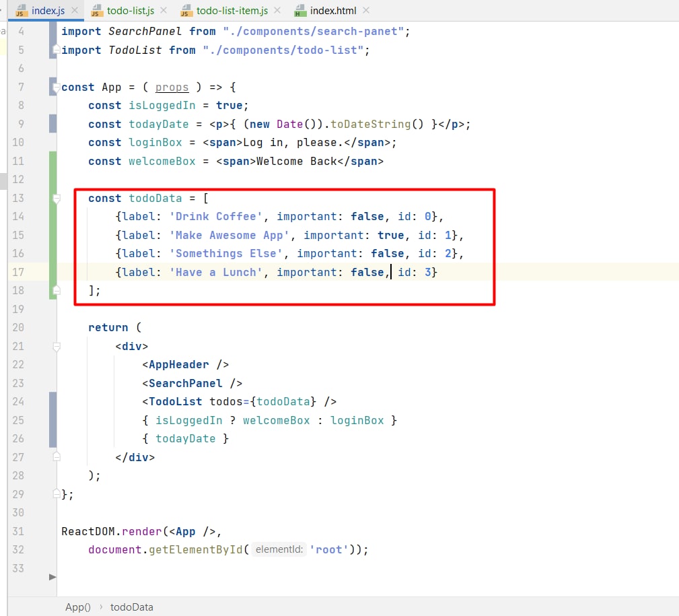This screenshot has width=679, height=616.
Task: Click the JS file icon on todo-list.js tab
Action: point(97,11)
